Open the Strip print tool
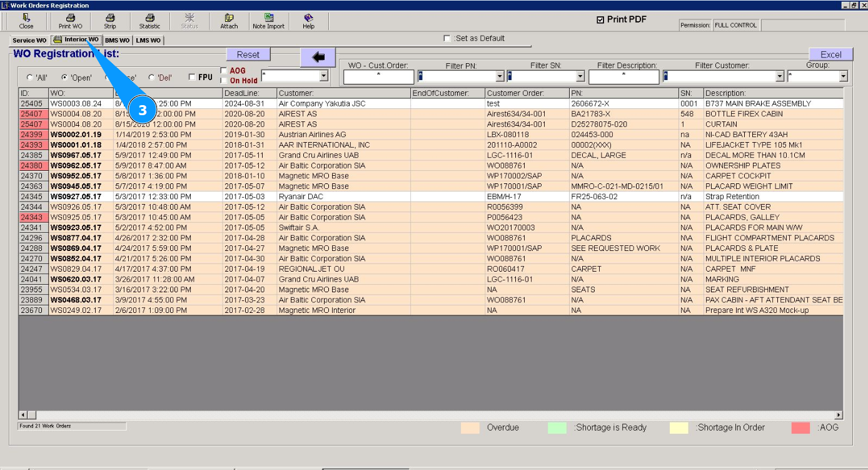868x470 pixels. (x=110, y=18)
